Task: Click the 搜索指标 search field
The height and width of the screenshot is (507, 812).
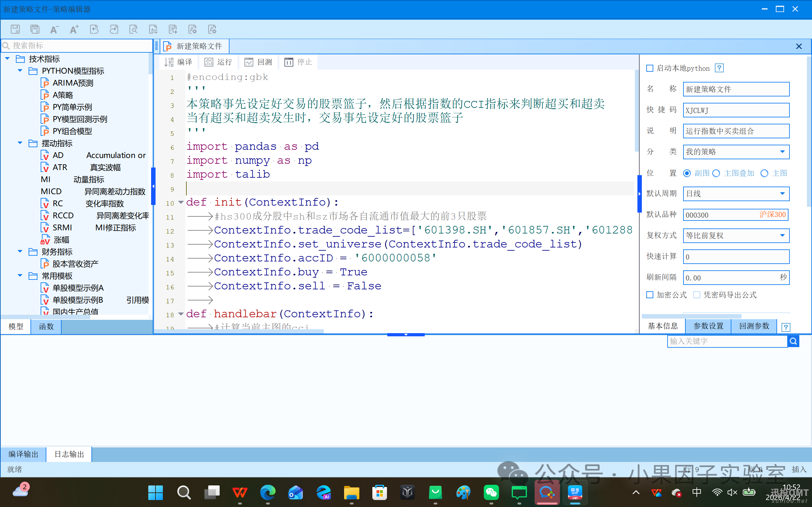Action: [x=77, y=45]
